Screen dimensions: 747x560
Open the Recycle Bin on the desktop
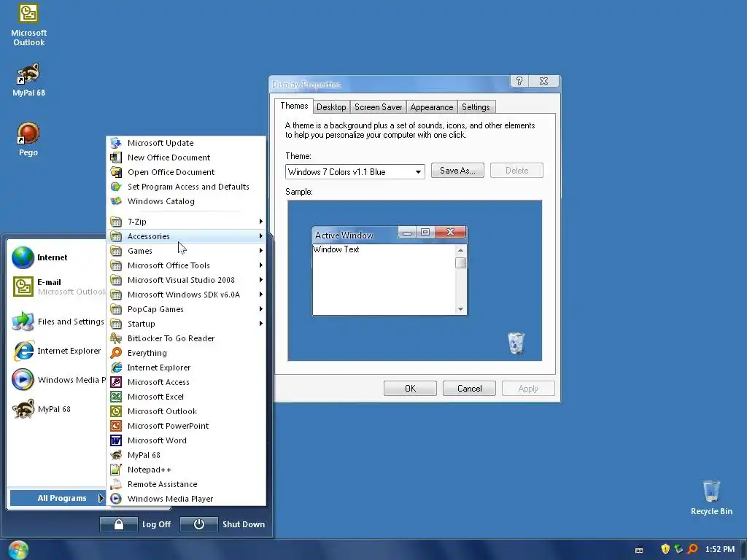tap(711, 497)
